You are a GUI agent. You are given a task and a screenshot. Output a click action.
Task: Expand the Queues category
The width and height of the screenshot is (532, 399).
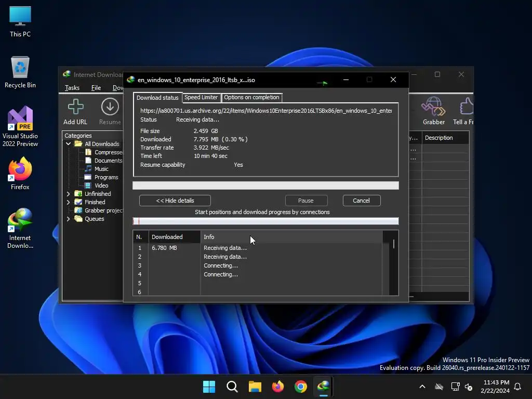68,219
